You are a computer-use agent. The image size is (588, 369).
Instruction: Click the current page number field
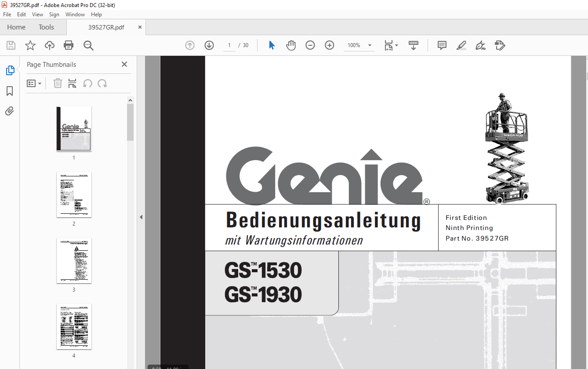(229, 45)
